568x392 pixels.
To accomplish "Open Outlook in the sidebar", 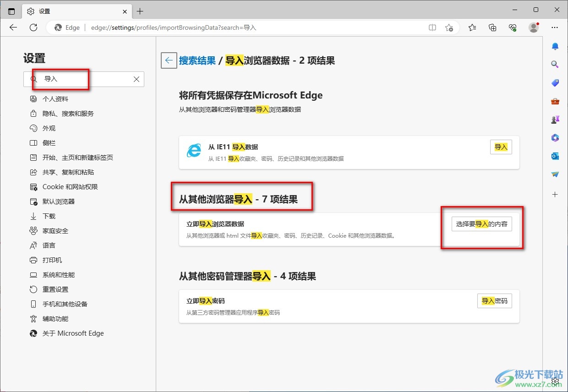I will [x=555, y=156].
